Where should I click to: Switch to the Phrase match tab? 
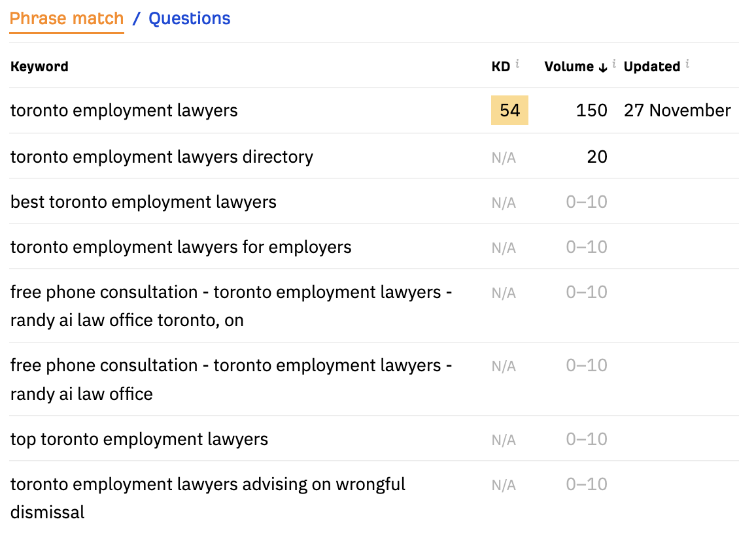click(67, 18)
